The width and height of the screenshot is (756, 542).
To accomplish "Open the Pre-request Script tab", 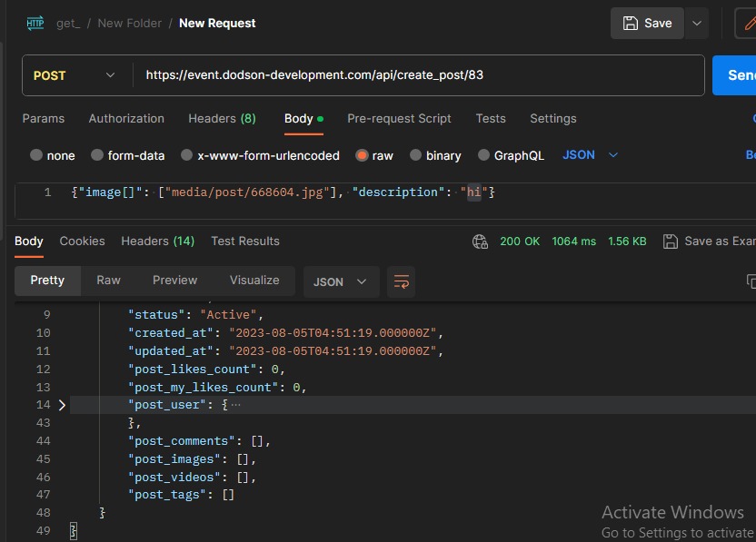I will tap(399, 119).
